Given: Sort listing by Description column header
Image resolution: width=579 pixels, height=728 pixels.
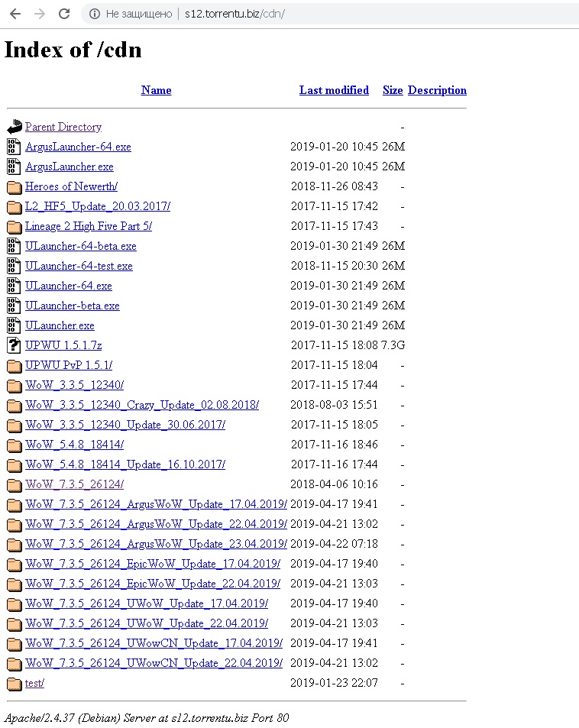Looking at the screenshot, I should coord(437,90).
